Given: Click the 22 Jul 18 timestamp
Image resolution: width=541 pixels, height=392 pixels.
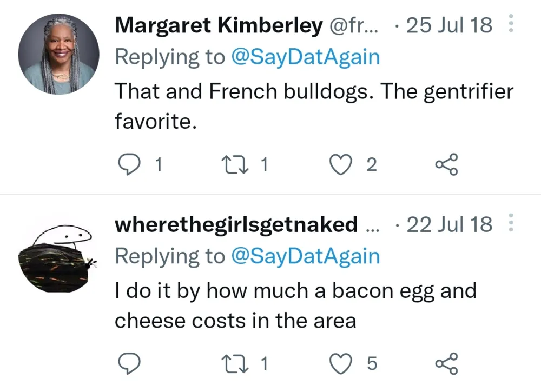Looking at the screenshot, I should [449, 224].
